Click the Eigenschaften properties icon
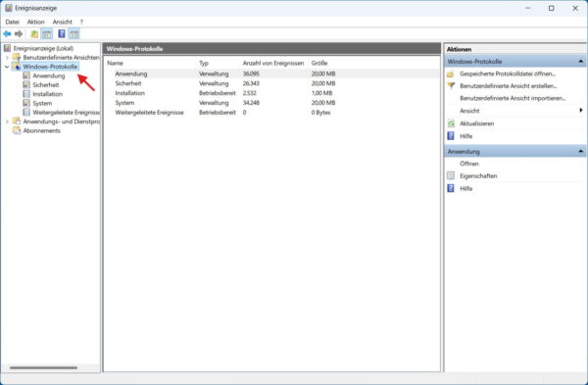The height and width of the screenshot is (385, 588). 451,175
